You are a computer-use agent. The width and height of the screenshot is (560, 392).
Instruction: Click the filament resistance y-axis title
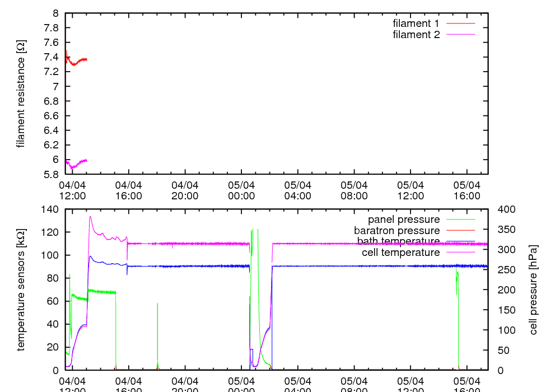coord(21,94)
